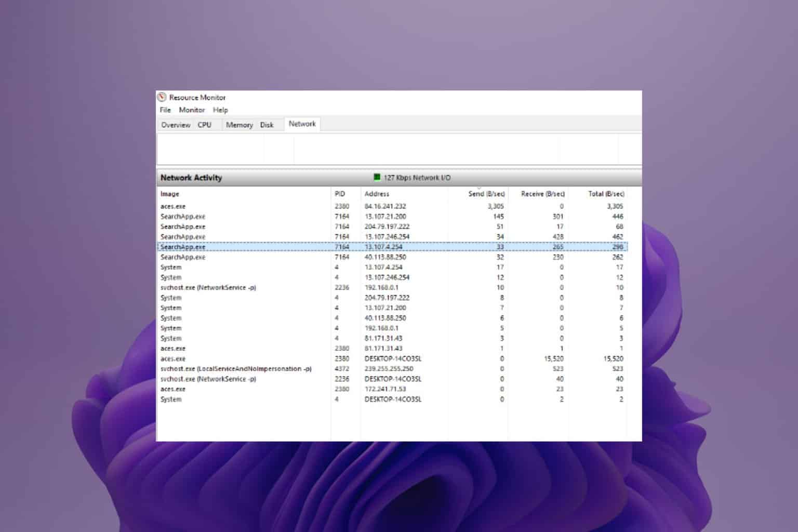Select the svchost.exe LocalServiceAndNoImpersonation row
The width and height of the screenshot is (798, 532).
pos(392,369)
